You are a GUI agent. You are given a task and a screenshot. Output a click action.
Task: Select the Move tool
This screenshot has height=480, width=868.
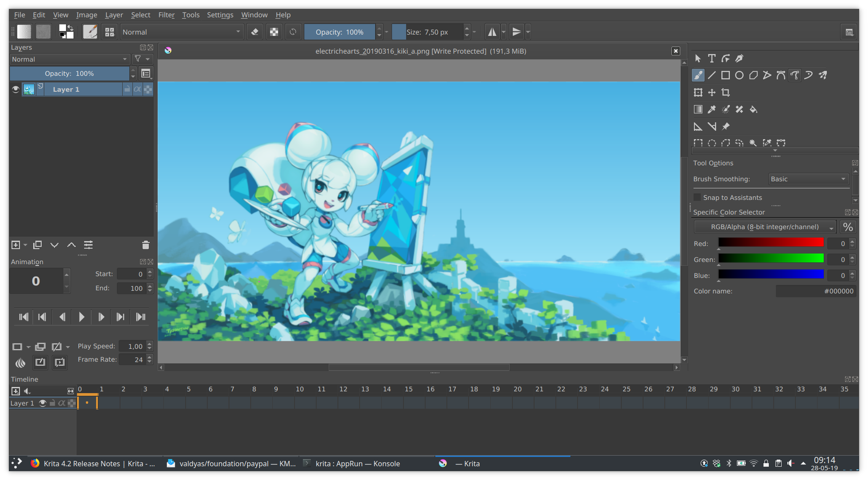pyautogui.click(x=712, y=92)
